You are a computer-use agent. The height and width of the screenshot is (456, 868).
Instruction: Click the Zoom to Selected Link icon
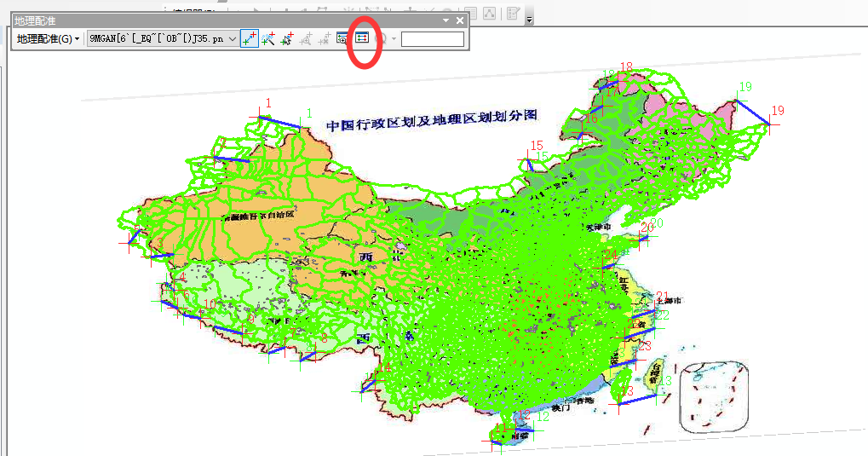pos(306,39)
